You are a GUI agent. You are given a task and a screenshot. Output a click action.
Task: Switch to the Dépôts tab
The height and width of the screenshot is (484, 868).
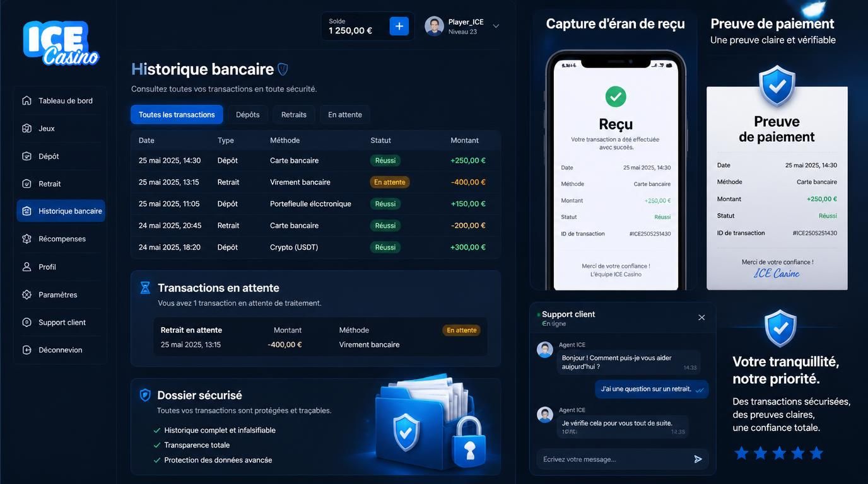tap(248, 115)
